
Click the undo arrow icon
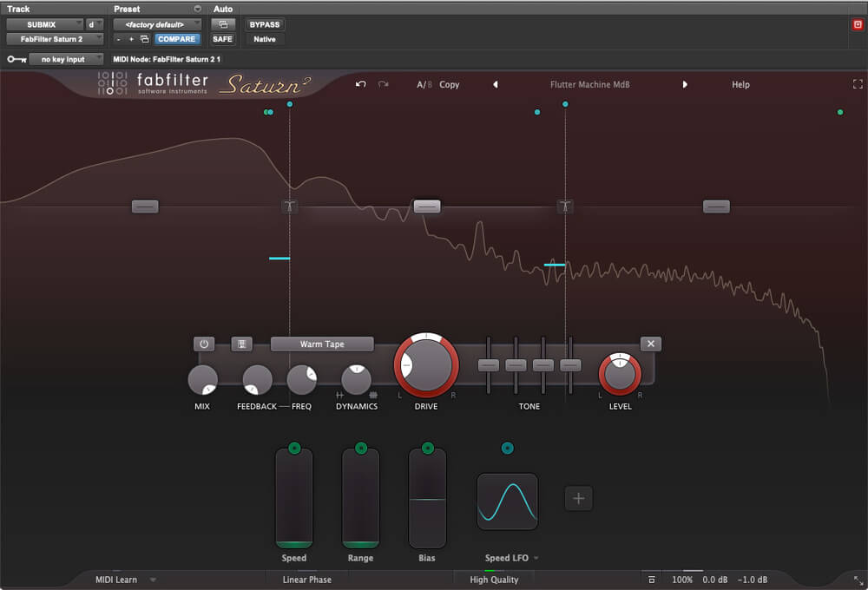pos(361,85)
